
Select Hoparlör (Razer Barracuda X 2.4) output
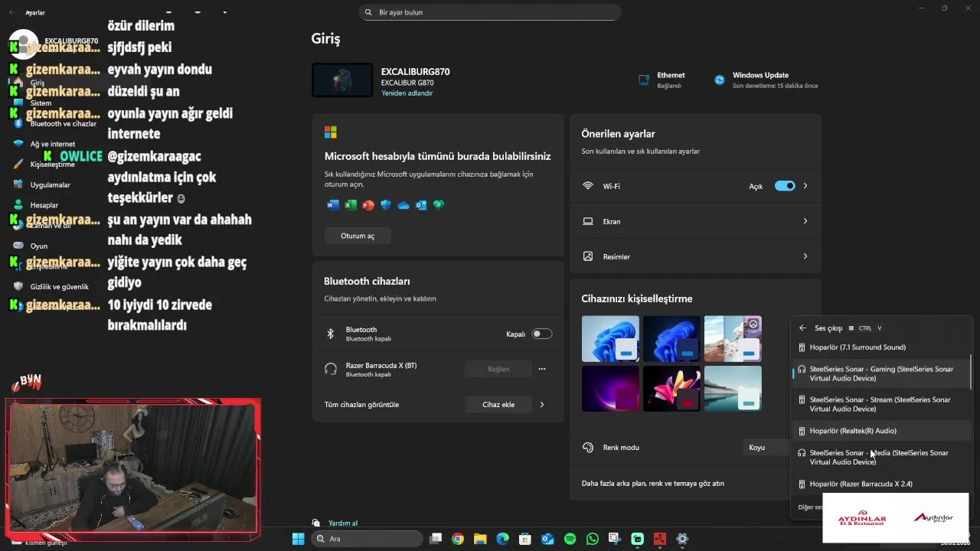881,484
